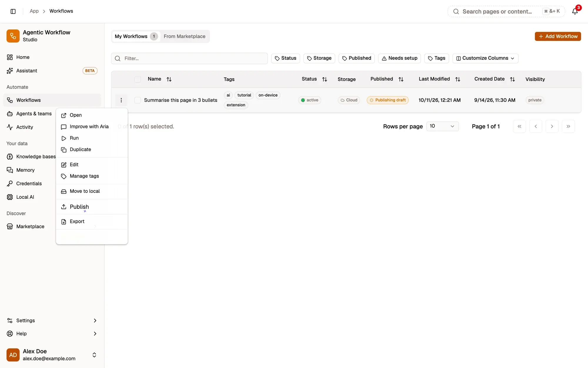Select the Summarise workflow row checkbox
This screenshot has width=588, height=368.
point(138,100)
